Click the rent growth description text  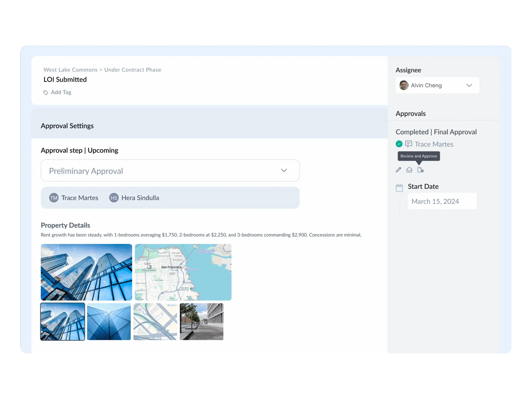point(201,235)
